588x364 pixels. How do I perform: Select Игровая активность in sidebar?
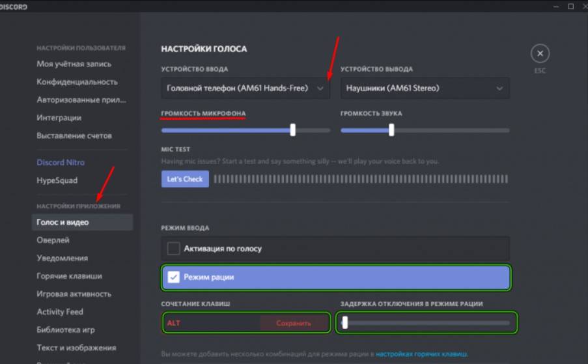click(x=74, y=294)
